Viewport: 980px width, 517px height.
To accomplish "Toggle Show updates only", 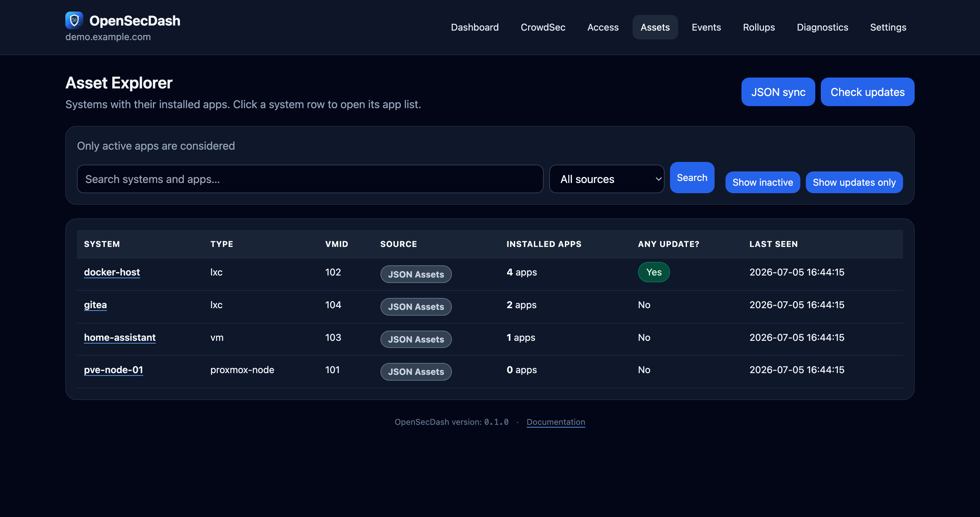I will click(854, 182).
